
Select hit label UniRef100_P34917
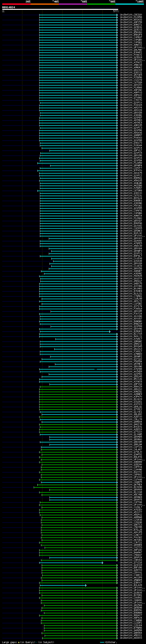click(131, 352)
